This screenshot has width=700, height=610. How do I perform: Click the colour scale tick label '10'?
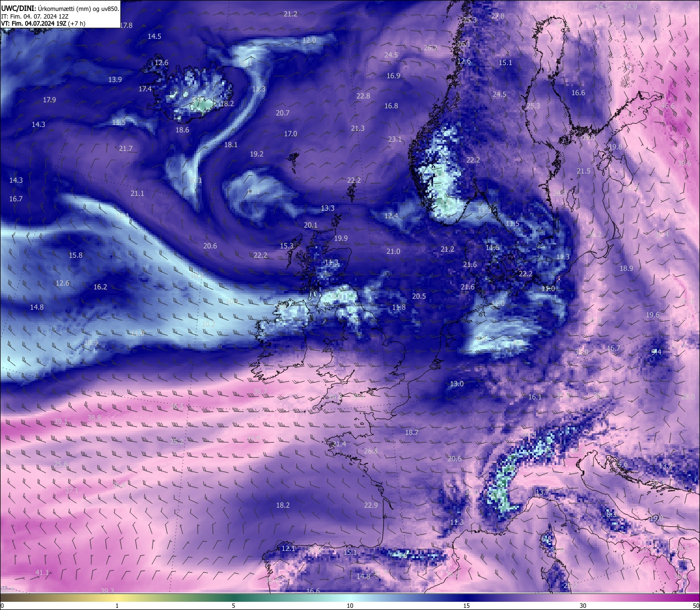(x=350, y=606)
